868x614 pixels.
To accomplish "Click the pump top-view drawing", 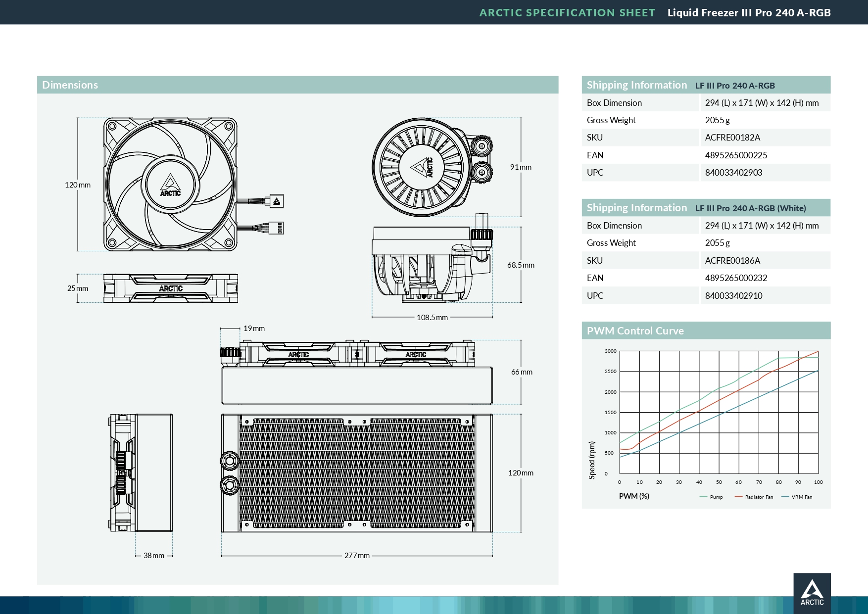I will (432, 167).
